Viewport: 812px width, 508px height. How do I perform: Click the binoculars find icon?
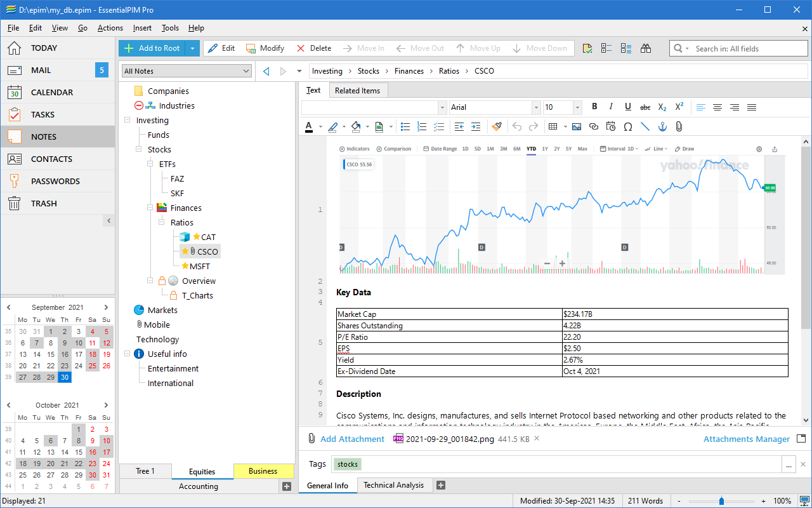(646, 48)
